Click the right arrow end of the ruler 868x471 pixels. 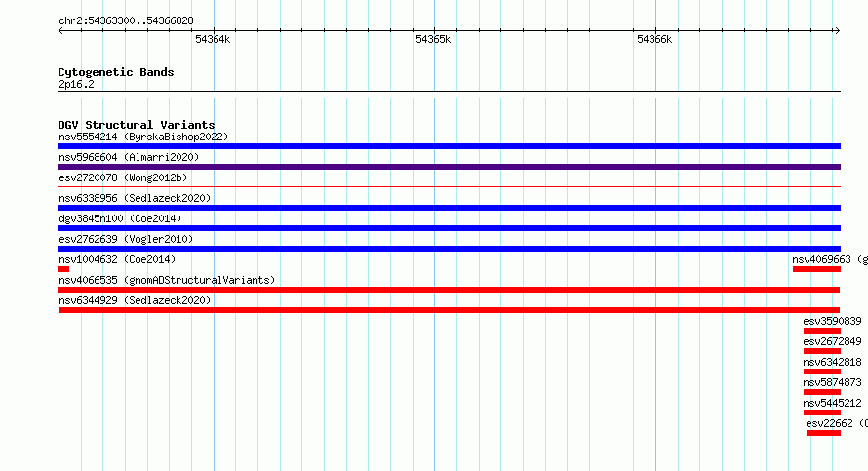tap(837, 30)
